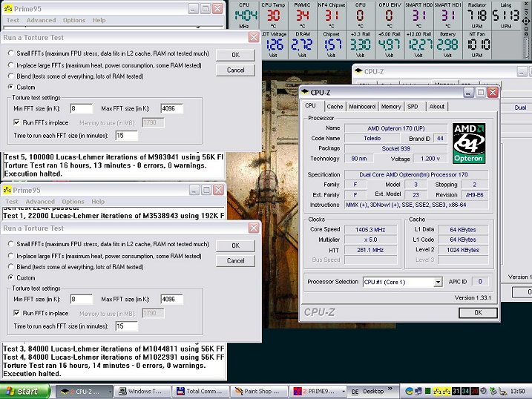Switch to the Mainboard tab in CPU-Z

362,107
